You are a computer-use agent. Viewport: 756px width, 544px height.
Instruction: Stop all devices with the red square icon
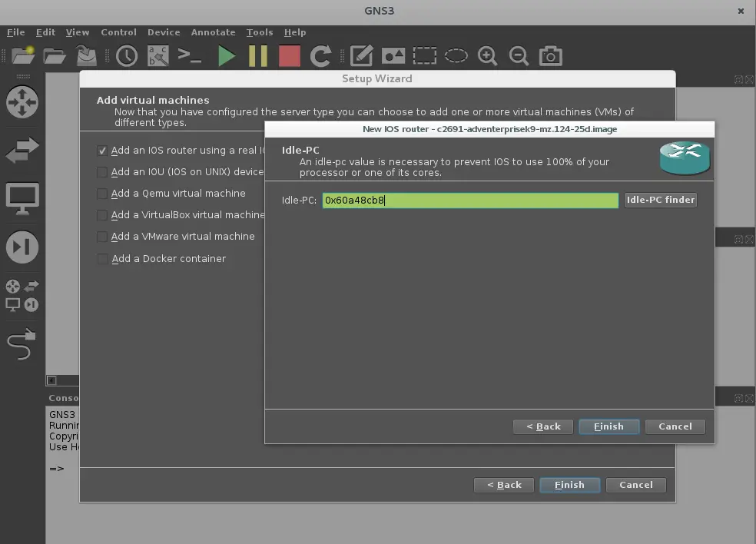tap(290, 56)
